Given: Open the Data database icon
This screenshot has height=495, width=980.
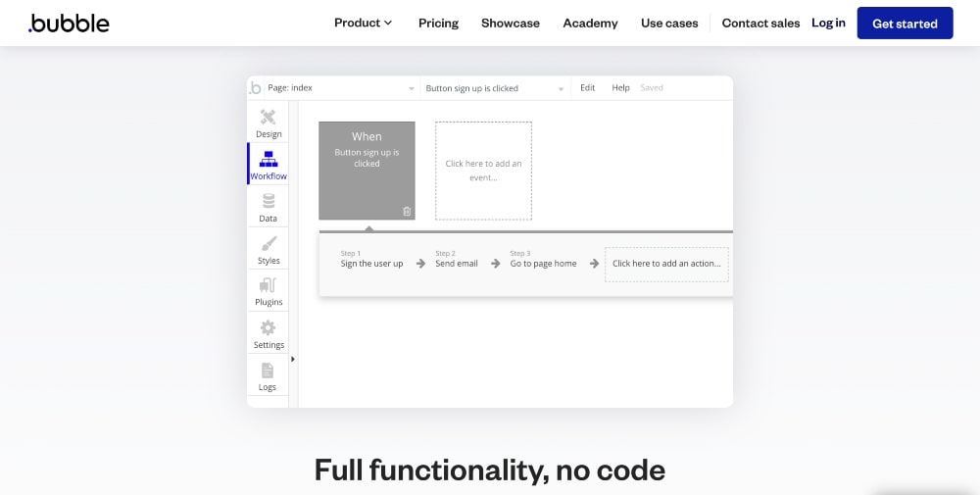Looking at the screenshot, I should (268, 203).
